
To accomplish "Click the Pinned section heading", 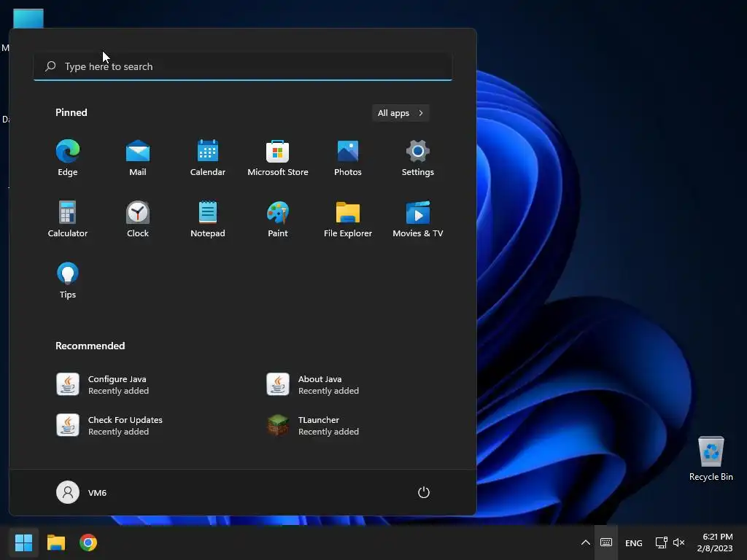I will [x=71, y=112].
